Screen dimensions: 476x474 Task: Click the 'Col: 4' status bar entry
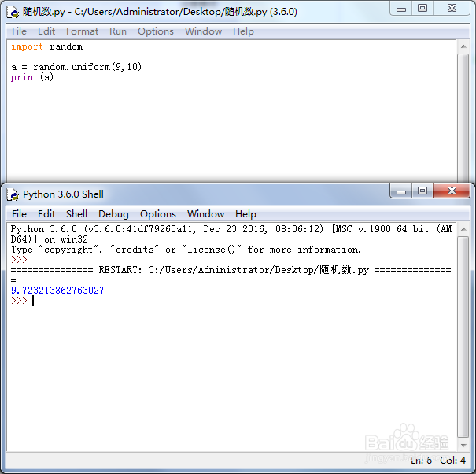point(452,461)
